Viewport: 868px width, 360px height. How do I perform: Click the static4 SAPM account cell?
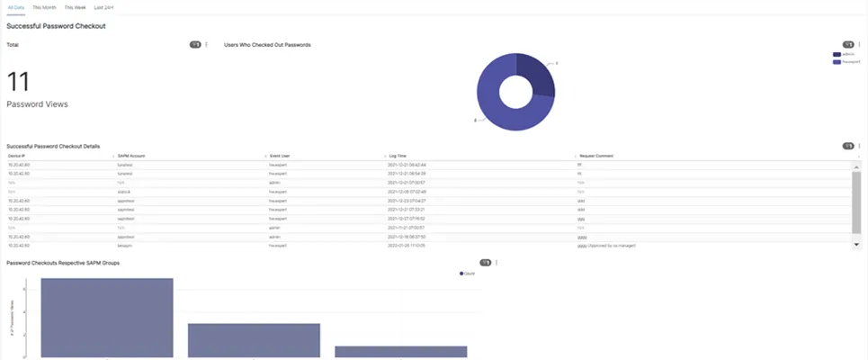tap(123, 192)
